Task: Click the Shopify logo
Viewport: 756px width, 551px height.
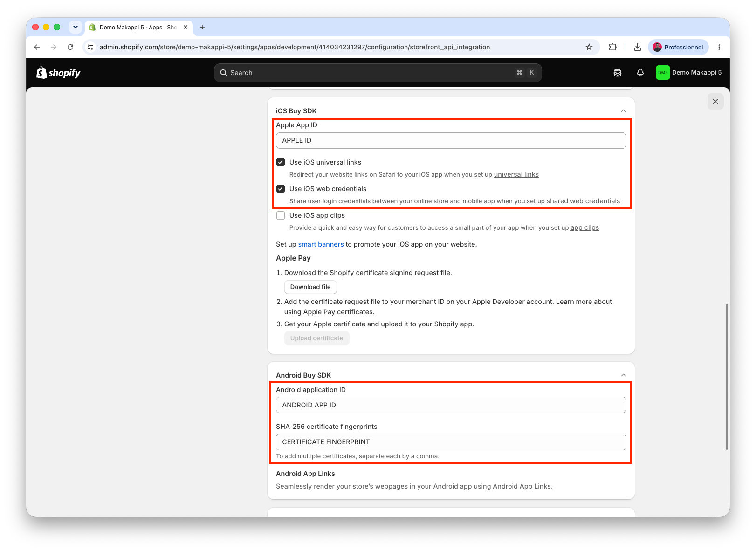Action: point(58,73)
